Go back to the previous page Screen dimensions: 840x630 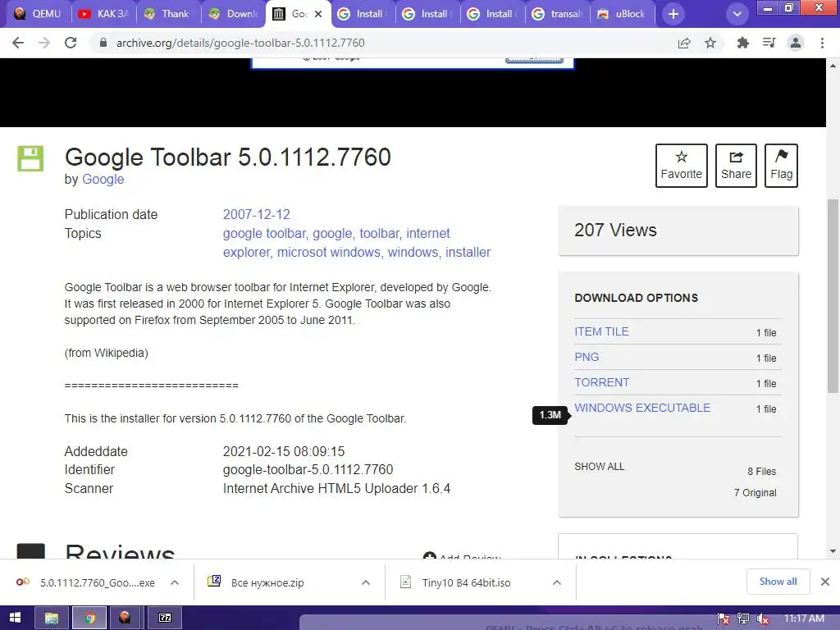coord(18,43)
